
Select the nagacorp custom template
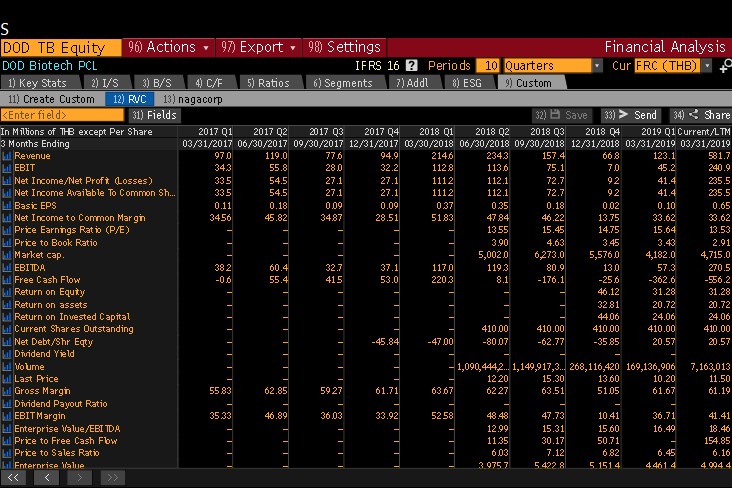pos(193,99)
